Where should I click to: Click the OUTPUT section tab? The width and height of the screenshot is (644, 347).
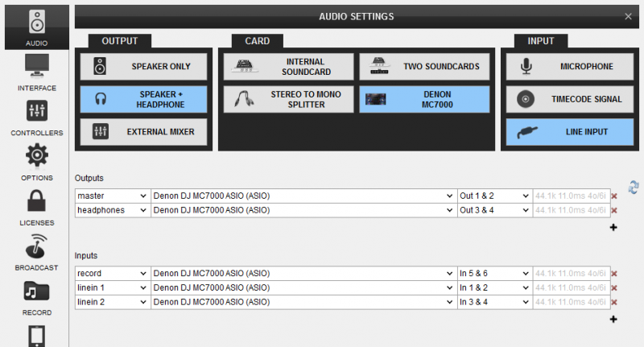click(x=119, y=41)
